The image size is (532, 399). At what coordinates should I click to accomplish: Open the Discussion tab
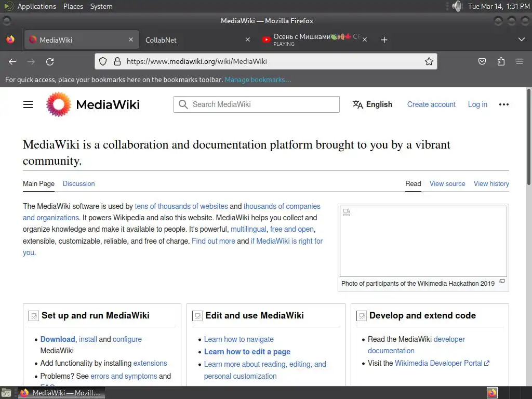click(x=79, y=183)
